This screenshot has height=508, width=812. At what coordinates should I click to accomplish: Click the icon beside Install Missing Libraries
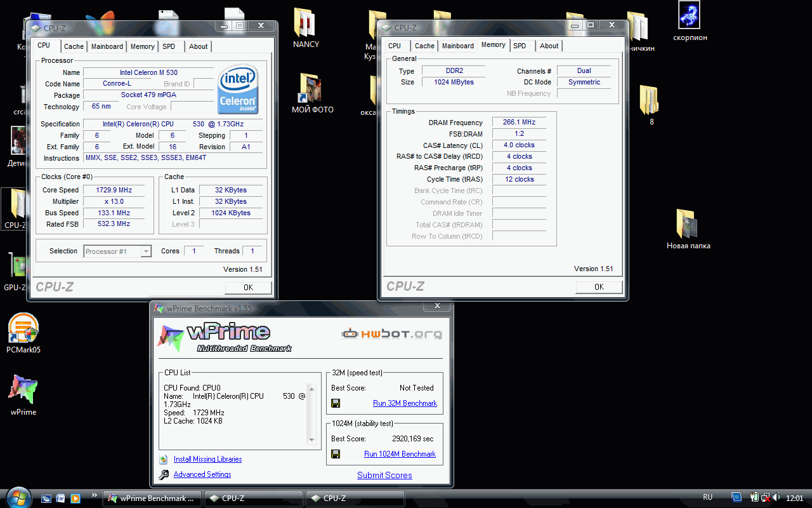[x=164, y=459]
